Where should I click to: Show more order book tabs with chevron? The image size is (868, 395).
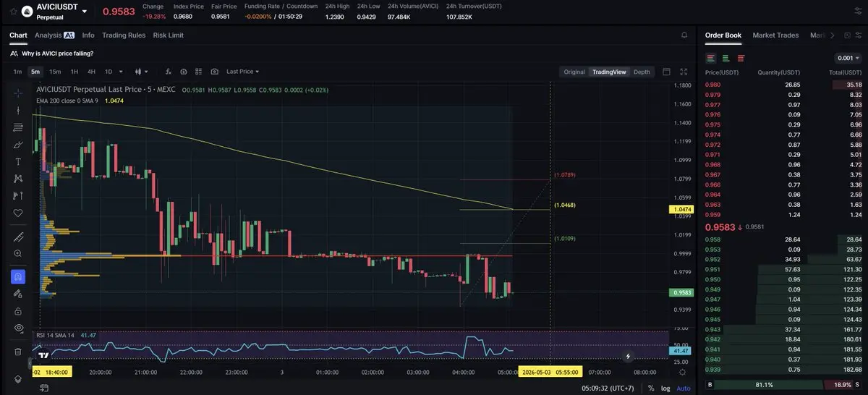pyautogui.click(x=833, y=35)
